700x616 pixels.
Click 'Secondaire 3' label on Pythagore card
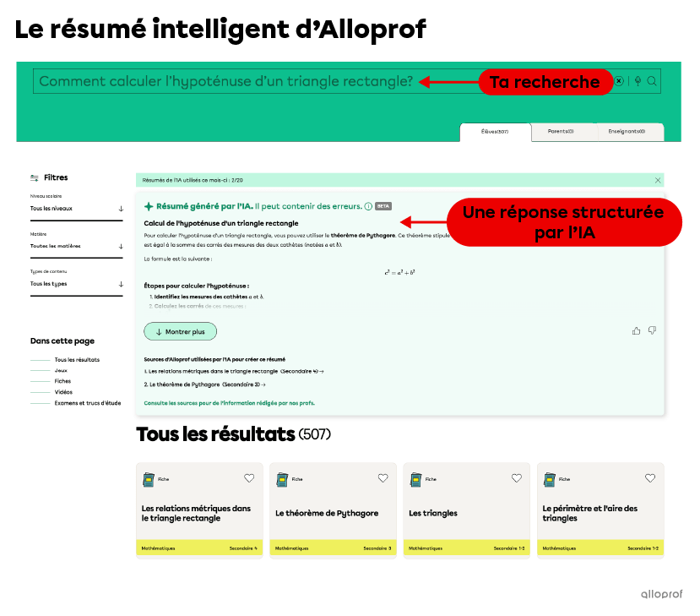(x=377, y=548)
